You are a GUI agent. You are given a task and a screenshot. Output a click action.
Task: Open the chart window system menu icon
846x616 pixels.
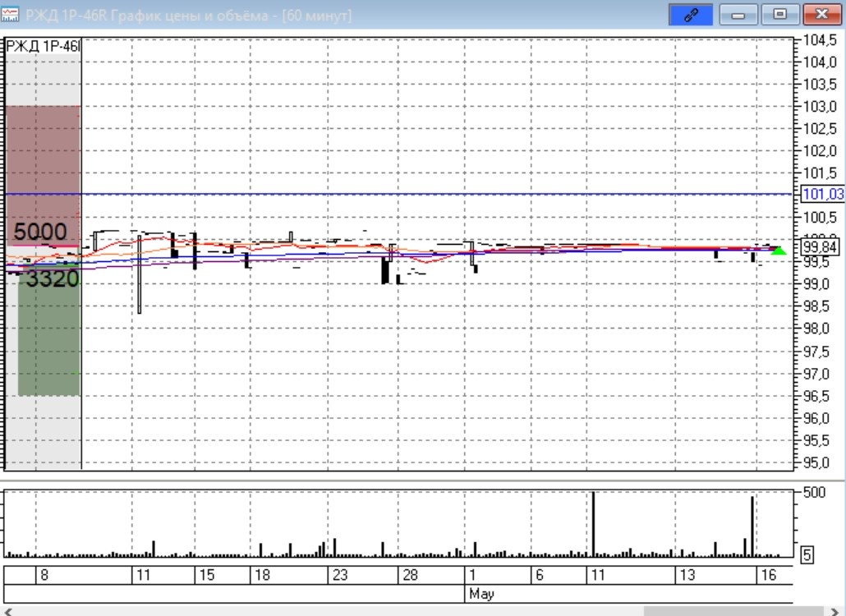click(x=10, y=14)
